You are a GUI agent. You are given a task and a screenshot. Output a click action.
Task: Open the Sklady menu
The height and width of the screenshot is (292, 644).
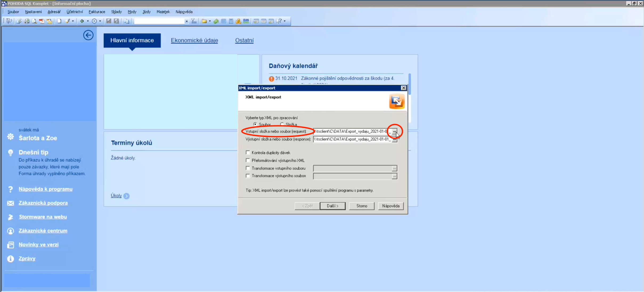pyautogui.click(x=116, y=12)
